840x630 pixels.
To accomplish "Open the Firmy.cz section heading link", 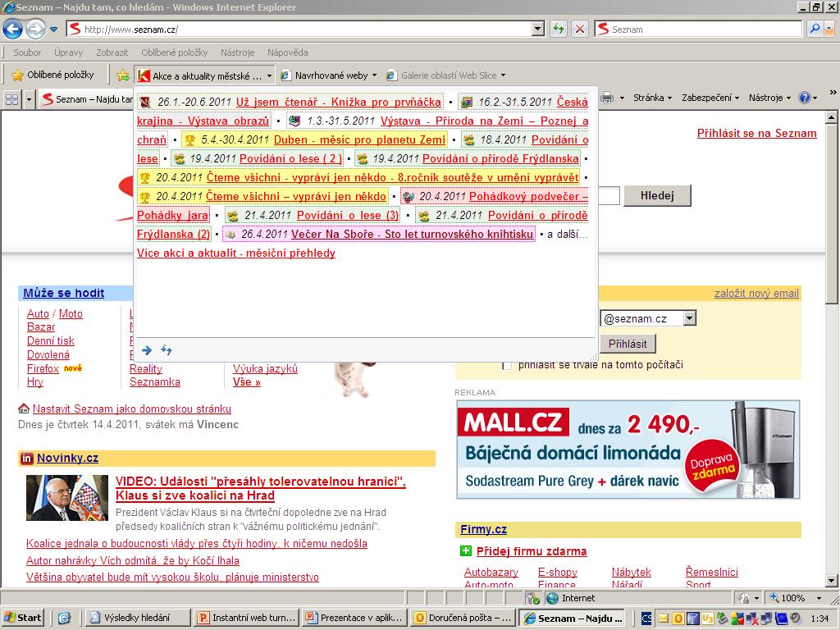I will (483, 529).
